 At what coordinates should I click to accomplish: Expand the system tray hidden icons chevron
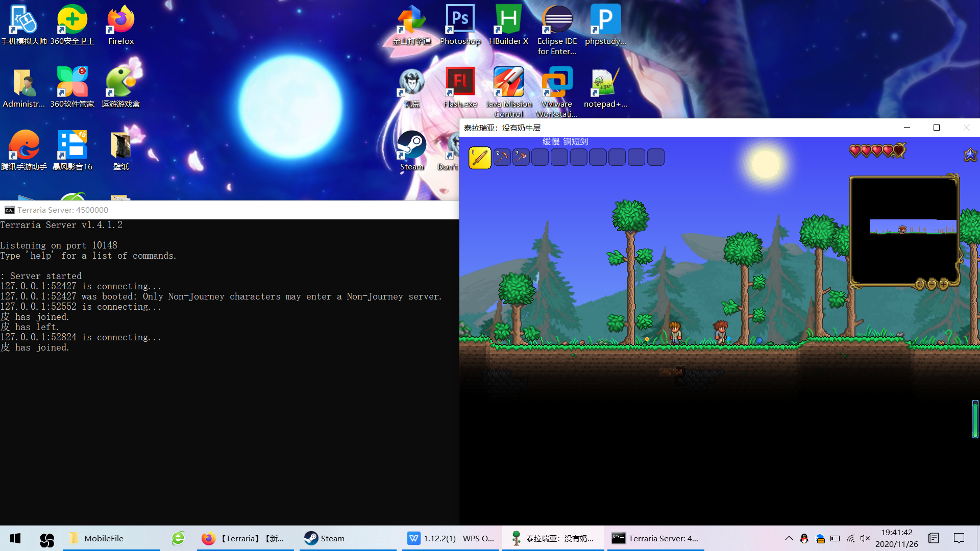click(x=789, y=538)
